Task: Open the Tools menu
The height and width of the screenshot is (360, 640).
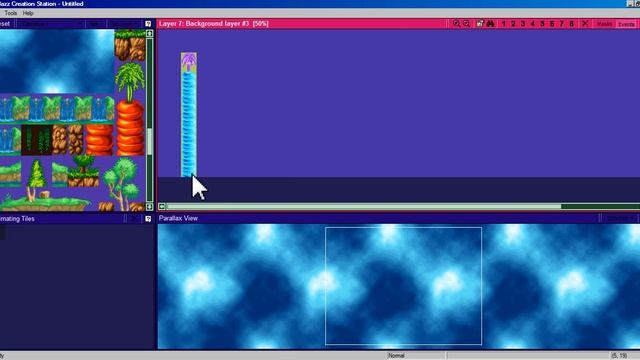Action: (x=11, y=13)
